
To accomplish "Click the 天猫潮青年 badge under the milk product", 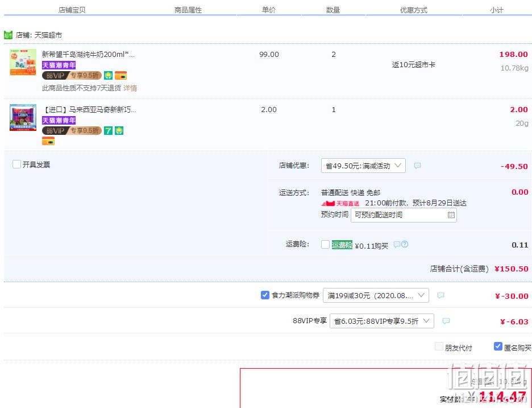I will coord(59,65).
